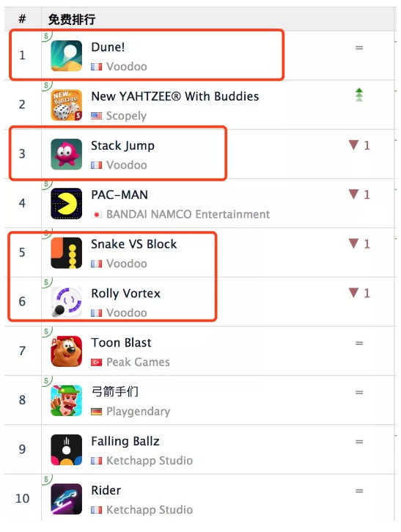Open BANDAI NAMCO Entertainment publisher link
This screenshot has width=401, height=532.
pos(188,214)
